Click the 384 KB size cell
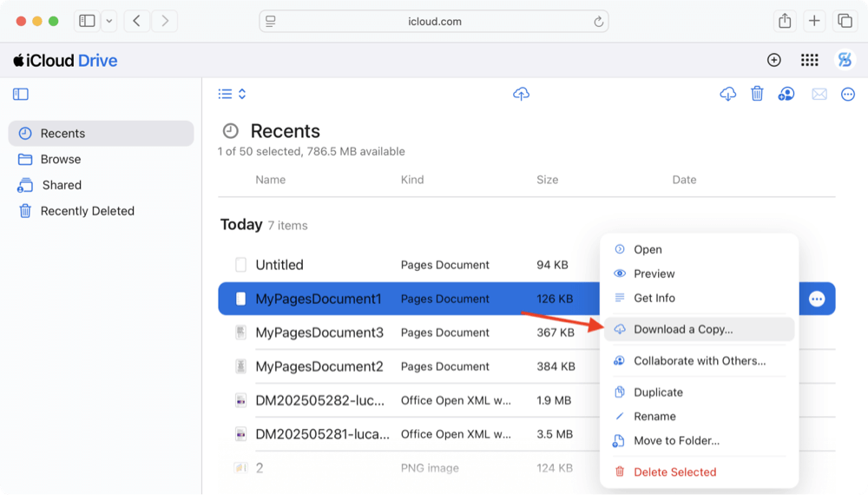This screenshot has height=495, width=868. 556,366
